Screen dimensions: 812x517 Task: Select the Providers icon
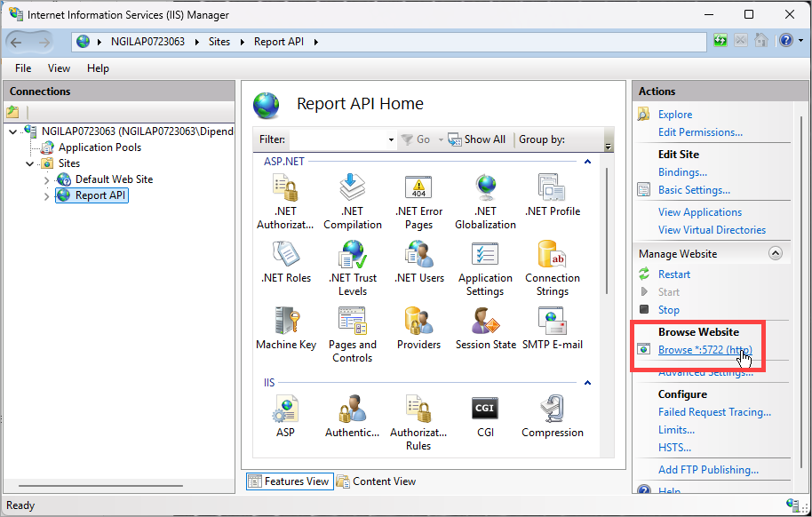pos(418,328)
